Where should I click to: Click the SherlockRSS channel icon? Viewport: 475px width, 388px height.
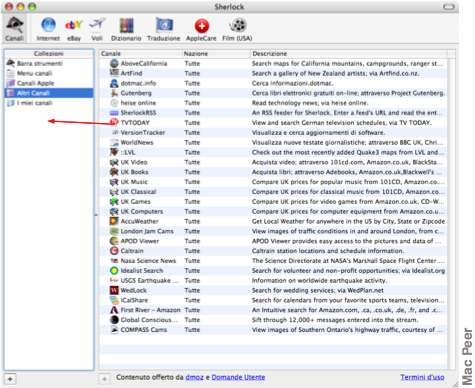click(x=114, y=113)
